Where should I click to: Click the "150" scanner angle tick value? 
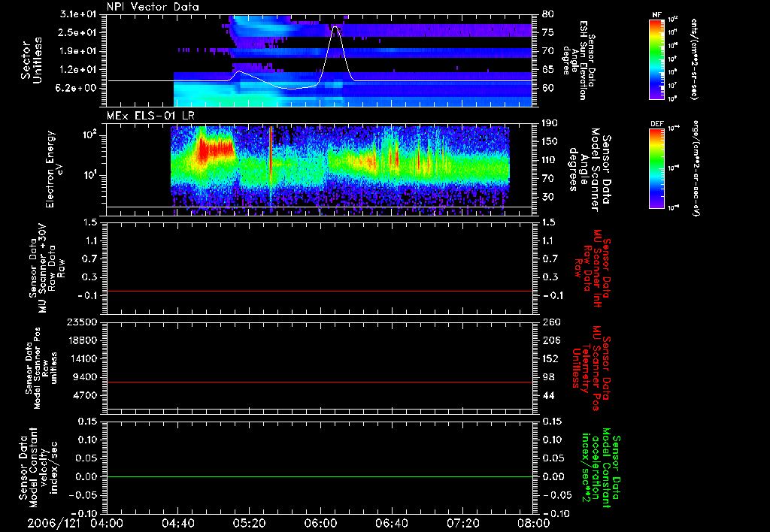pyautogui.click(x=551, y=142)
